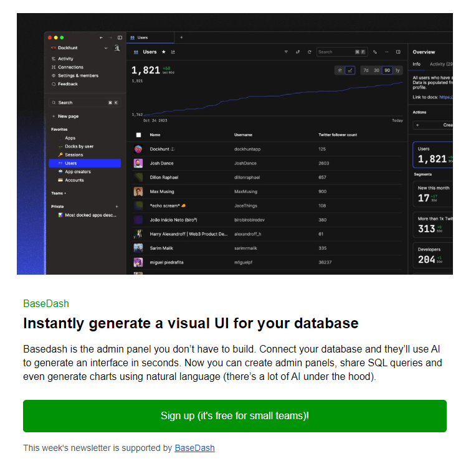The height and width of the screenshot is (469, 476).
Task: Switch to bar chart view icon
Action: [x=340, y=70]
